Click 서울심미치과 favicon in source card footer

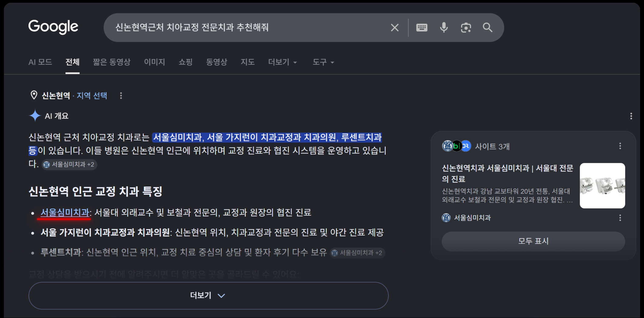tap(446, 218)
